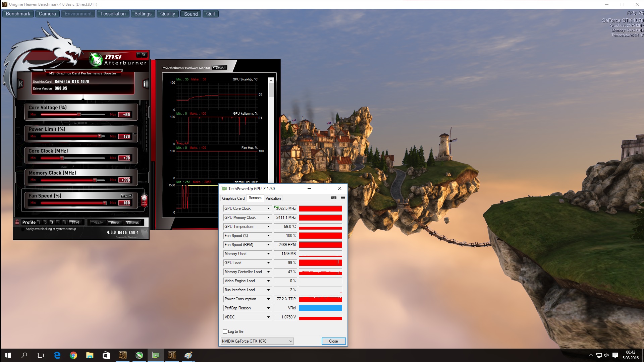Click Core Clock slider handle

coord(62,158)
